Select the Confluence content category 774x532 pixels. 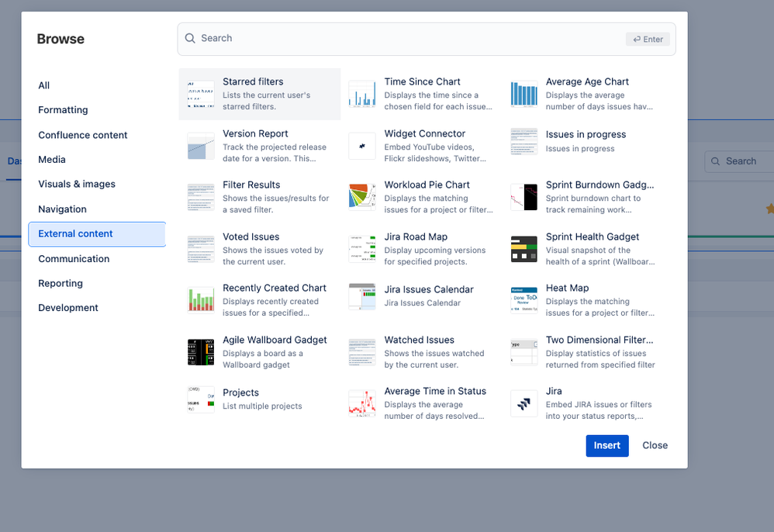tap(83, 135)
